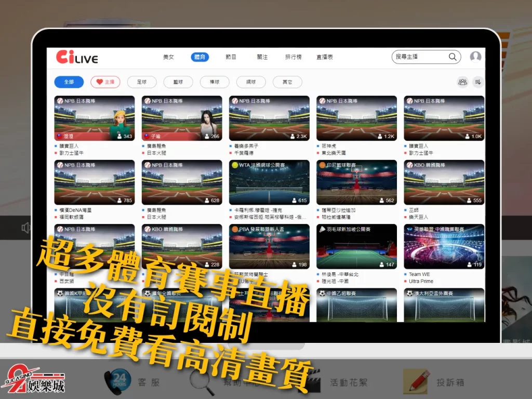This screenshot has width=532, height=399.
Task: Click the 關注 link in the navigation
Action: [x=262, y=57]
